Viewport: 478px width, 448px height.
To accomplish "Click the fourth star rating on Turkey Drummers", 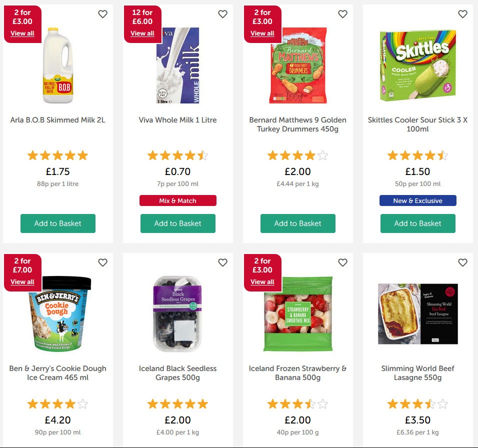I will tap(311, 155).
